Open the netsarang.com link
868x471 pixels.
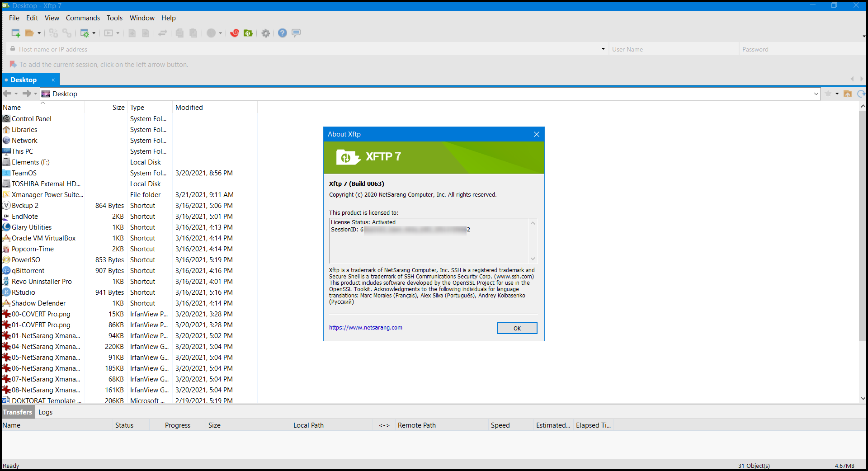click(x=365, y=328)
